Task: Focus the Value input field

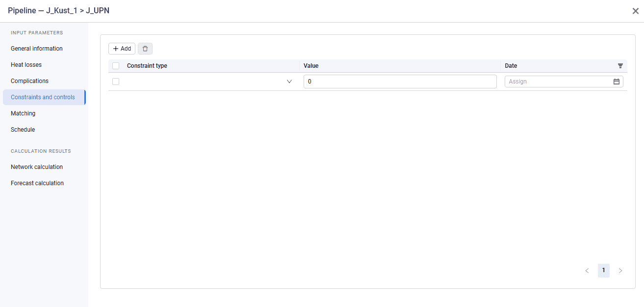Action: [x=400, y=82]
